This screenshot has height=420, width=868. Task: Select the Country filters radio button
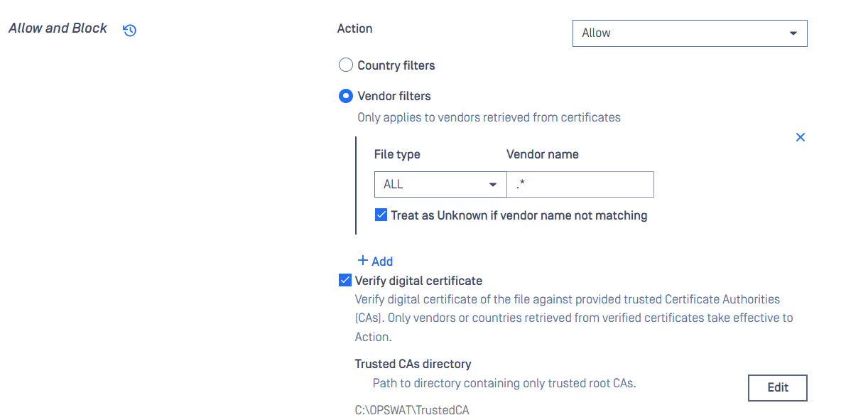tap(346, 65)
